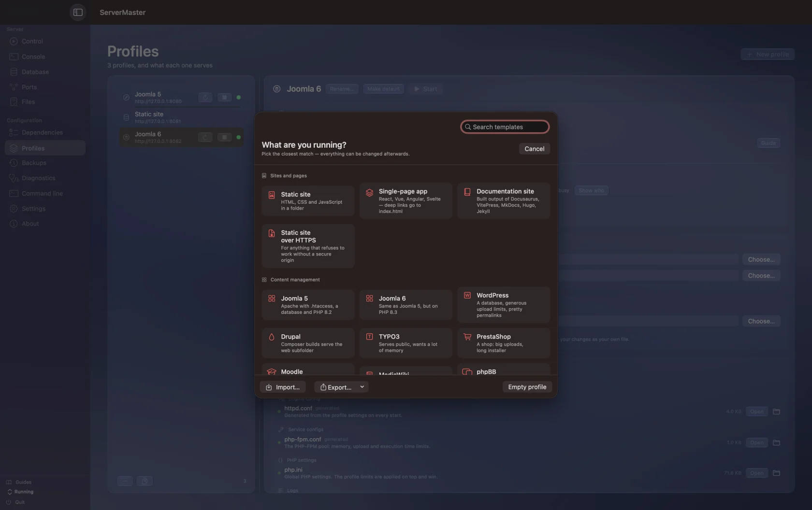Pick the Single-page app template

pos(406,201)
